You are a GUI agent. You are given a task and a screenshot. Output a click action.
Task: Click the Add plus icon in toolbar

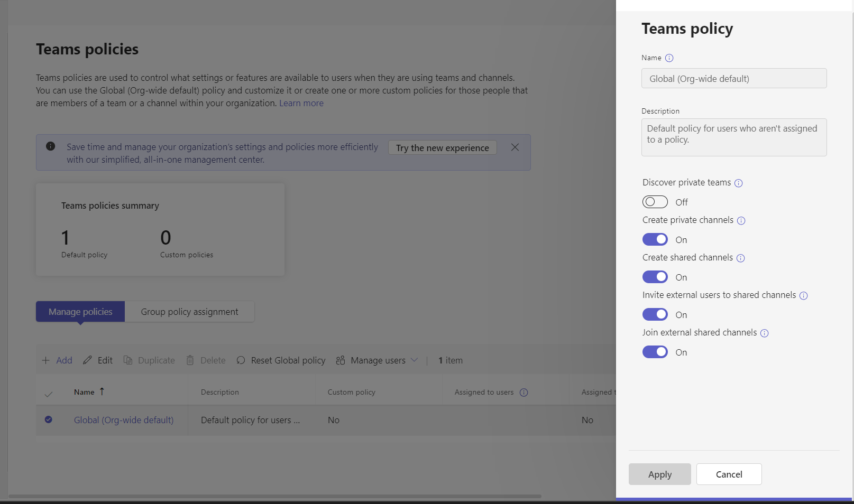(x=46, y=360)
